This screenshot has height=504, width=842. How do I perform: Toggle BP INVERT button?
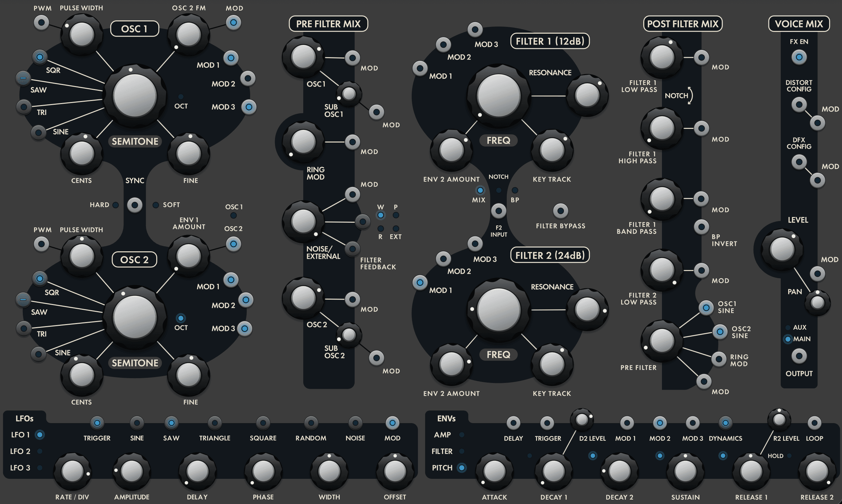pos(701,227)
